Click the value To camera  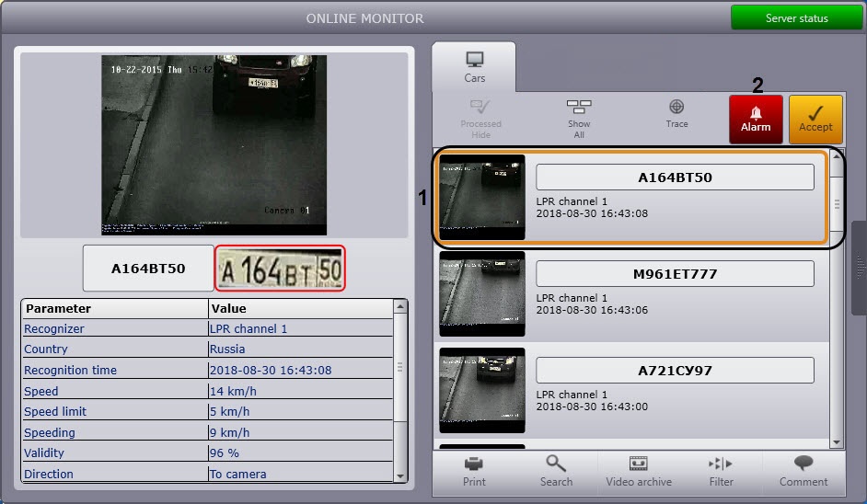tap(237, 475)
